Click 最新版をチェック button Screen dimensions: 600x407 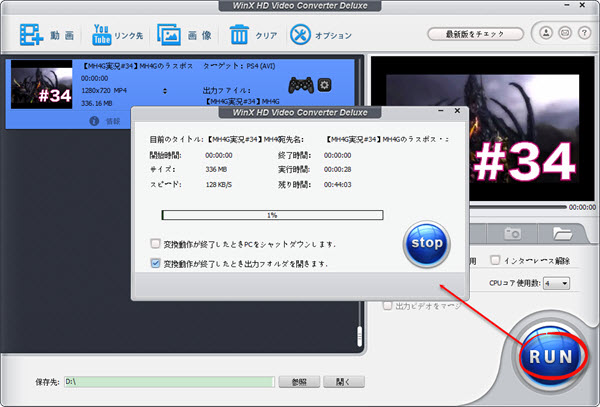click(475, 34)
